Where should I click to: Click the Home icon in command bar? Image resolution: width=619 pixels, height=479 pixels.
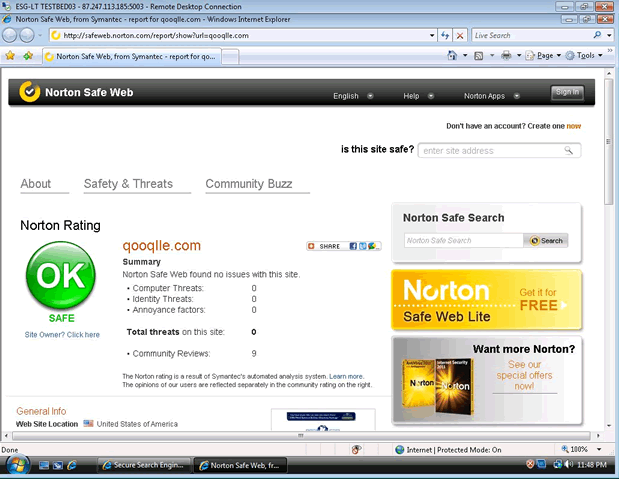pos(452,56)
